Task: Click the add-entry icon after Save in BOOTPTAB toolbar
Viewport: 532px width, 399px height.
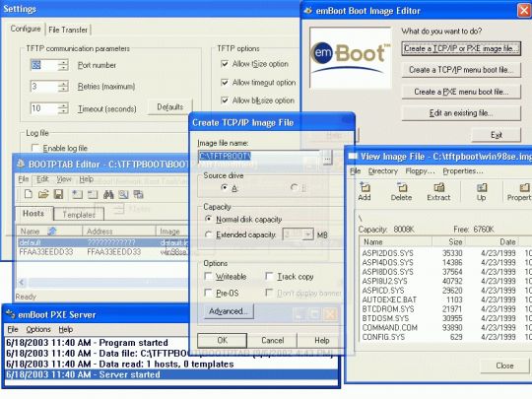Action: point(78,194)
